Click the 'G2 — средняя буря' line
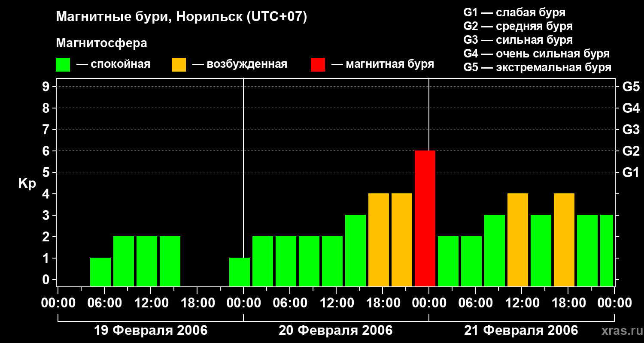Screen dimensions: 644x343 click(x=518, y=26)
